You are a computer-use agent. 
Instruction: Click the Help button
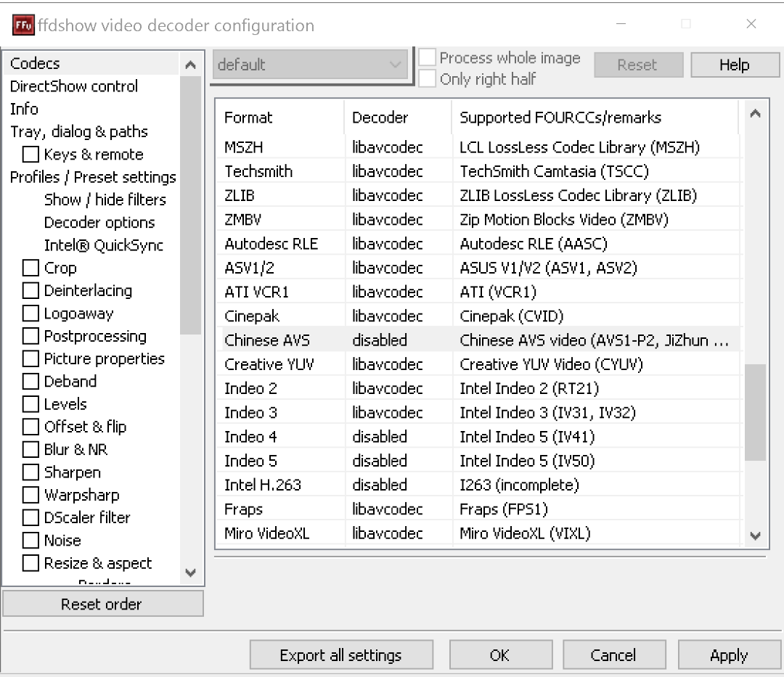[x=735, y=65]
